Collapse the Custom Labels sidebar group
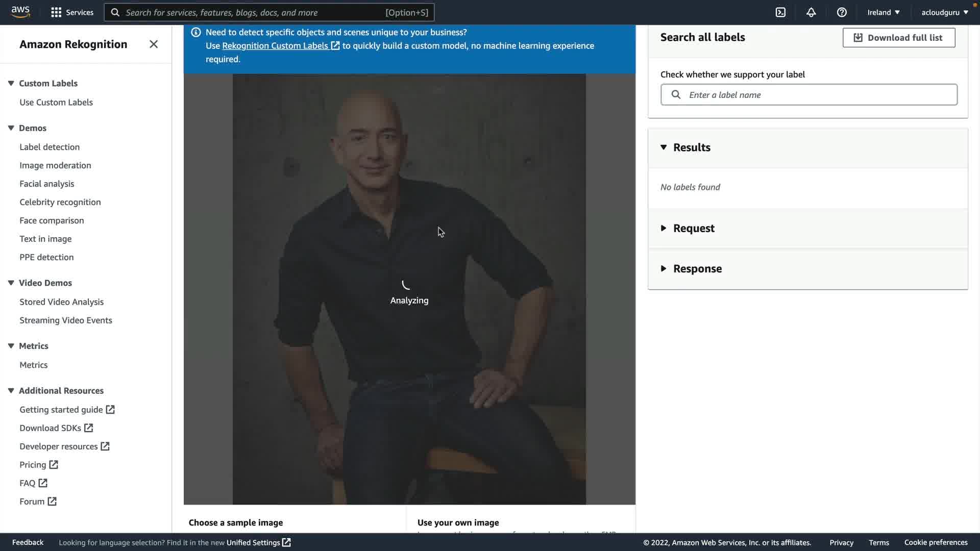This screenshot has height=551, width=980. click(11, 83)
